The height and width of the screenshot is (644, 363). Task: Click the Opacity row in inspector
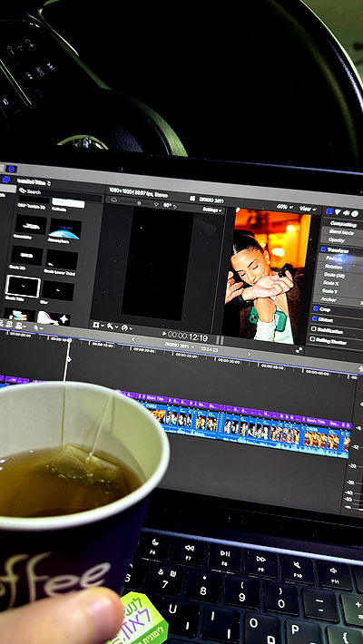point(341,240)
